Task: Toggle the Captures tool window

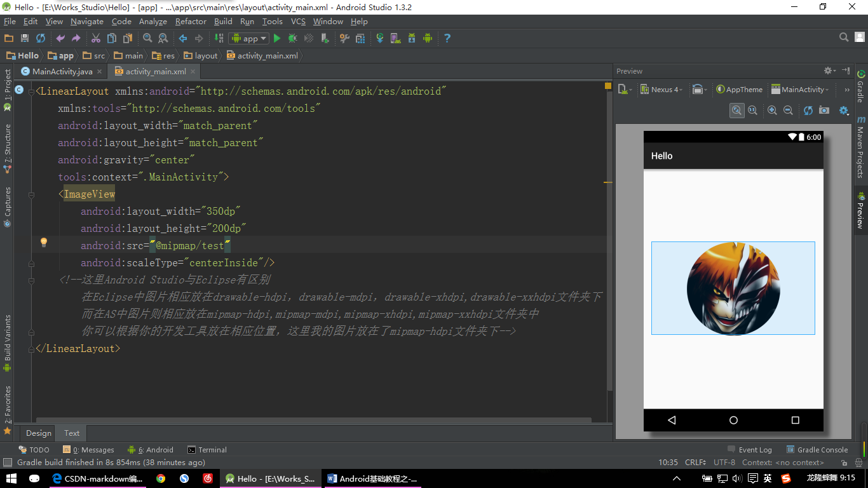Action: (8, 207)
